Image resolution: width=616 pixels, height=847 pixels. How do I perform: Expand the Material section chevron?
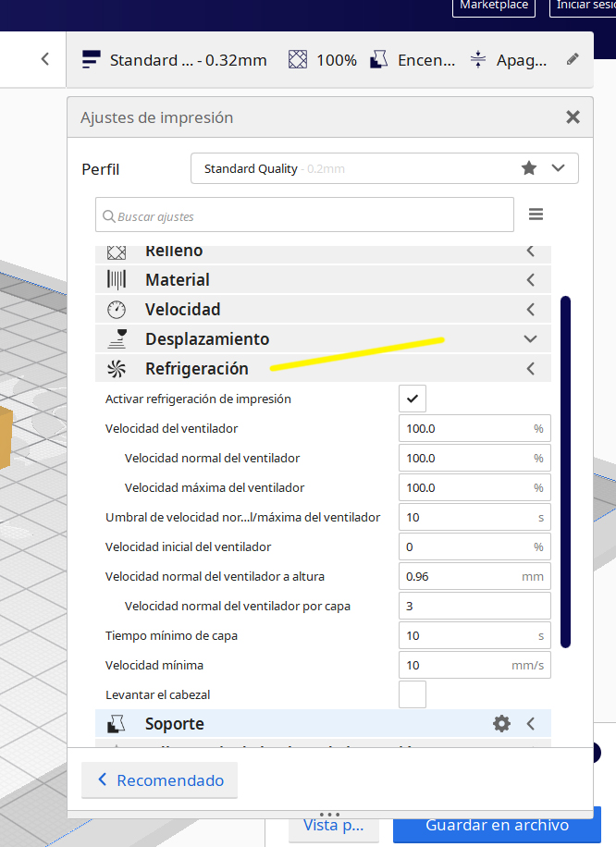point(531,280)
